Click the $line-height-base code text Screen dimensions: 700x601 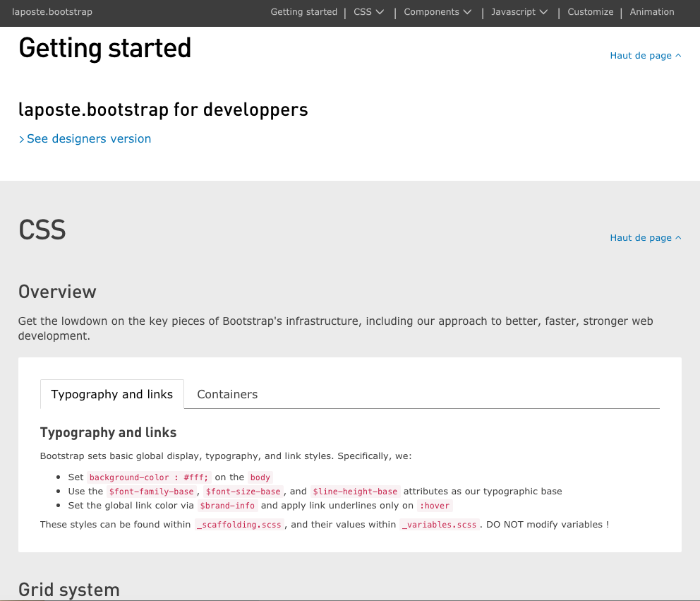coord(356,492)
